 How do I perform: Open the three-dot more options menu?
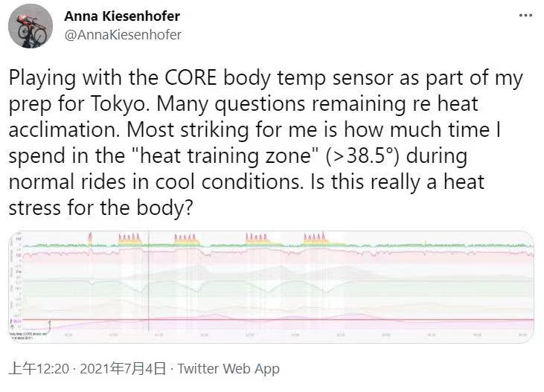(x=523, y=16)
